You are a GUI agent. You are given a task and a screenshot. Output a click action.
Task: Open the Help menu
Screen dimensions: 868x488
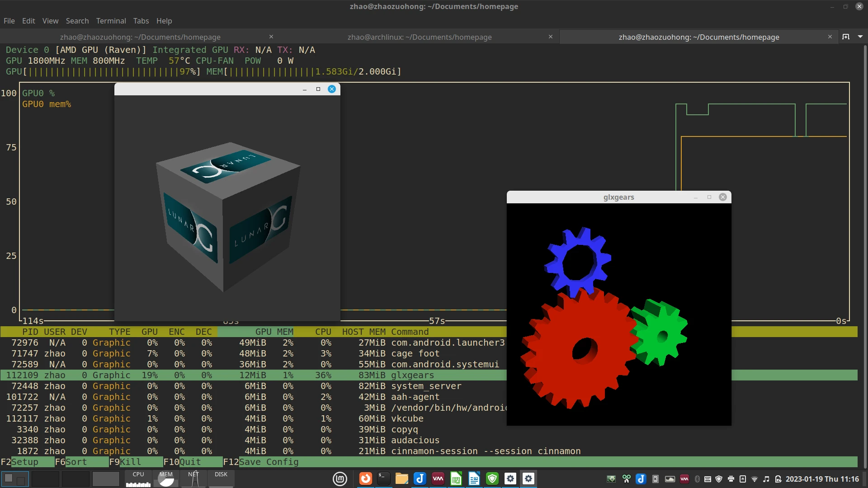(164, 21)
